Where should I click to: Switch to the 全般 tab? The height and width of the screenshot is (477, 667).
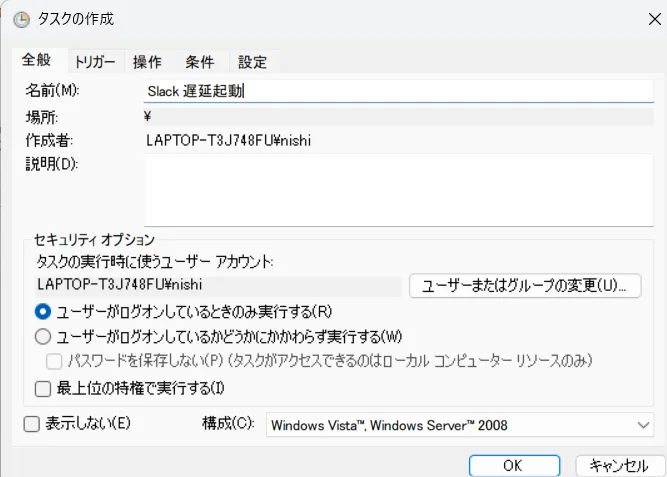(x=36, y=61)
